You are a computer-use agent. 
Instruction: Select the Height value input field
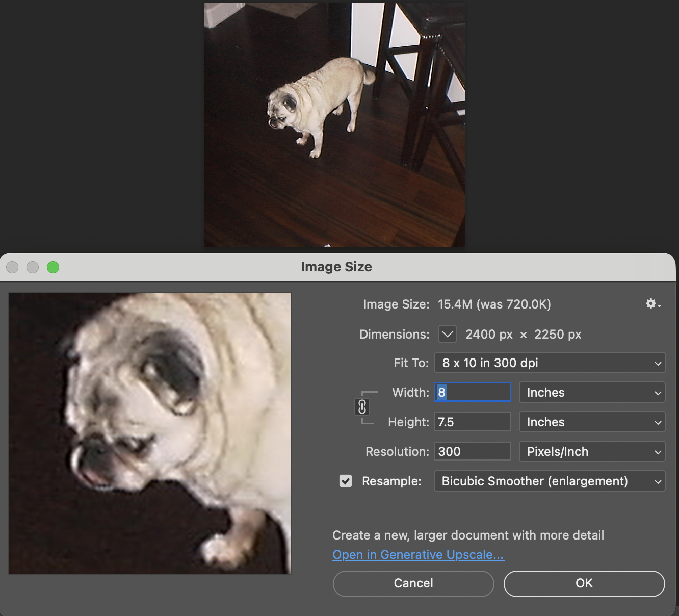472,422
